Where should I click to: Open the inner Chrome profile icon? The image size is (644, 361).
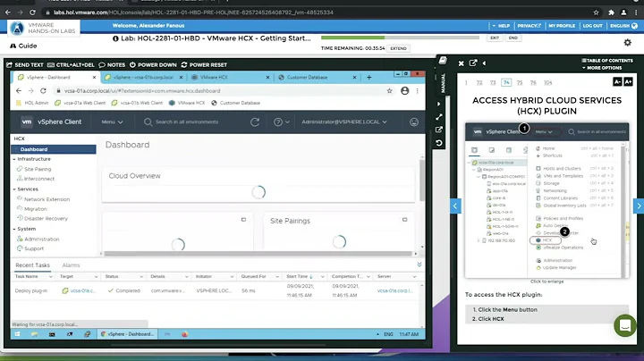[x=404, y=90]
